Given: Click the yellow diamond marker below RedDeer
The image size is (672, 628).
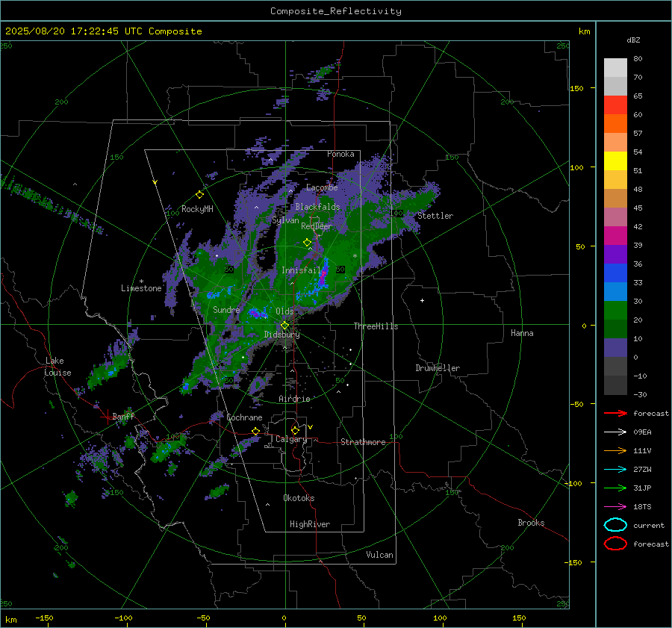Looking at the screenshot, I should [307, 243].
